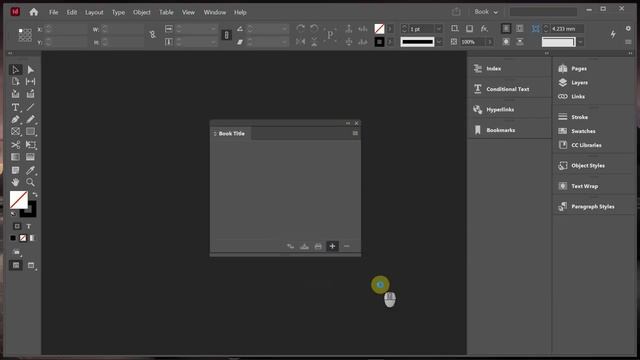Select the Pen tool
This screenshot has width=640, height=360.
[x=16, y=120]
